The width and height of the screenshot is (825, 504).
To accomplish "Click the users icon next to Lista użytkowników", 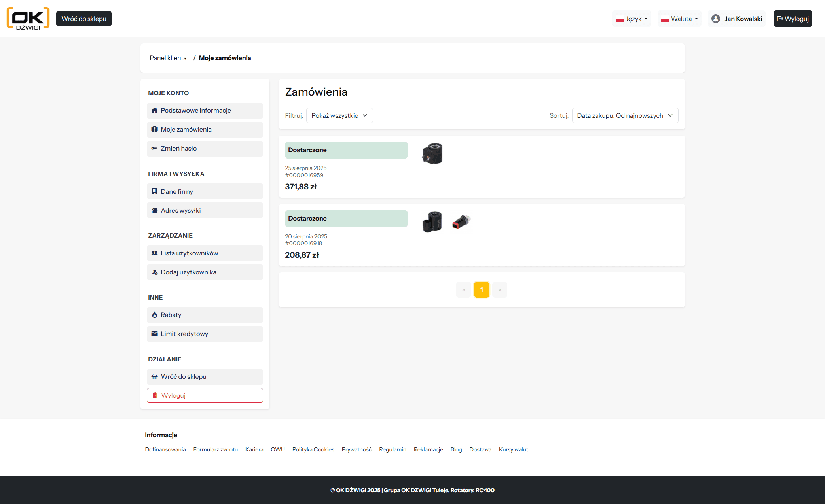I will pos(155,253).
